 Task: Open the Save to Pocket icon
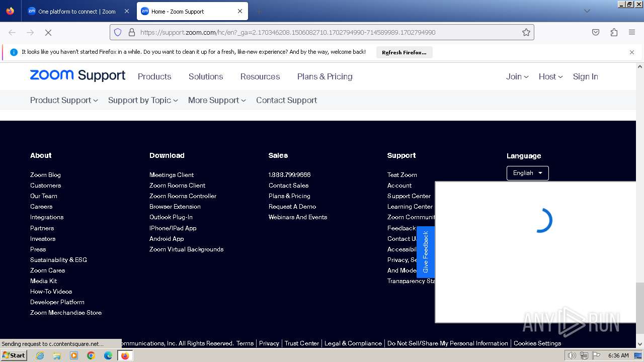click(x=596, y=32)
